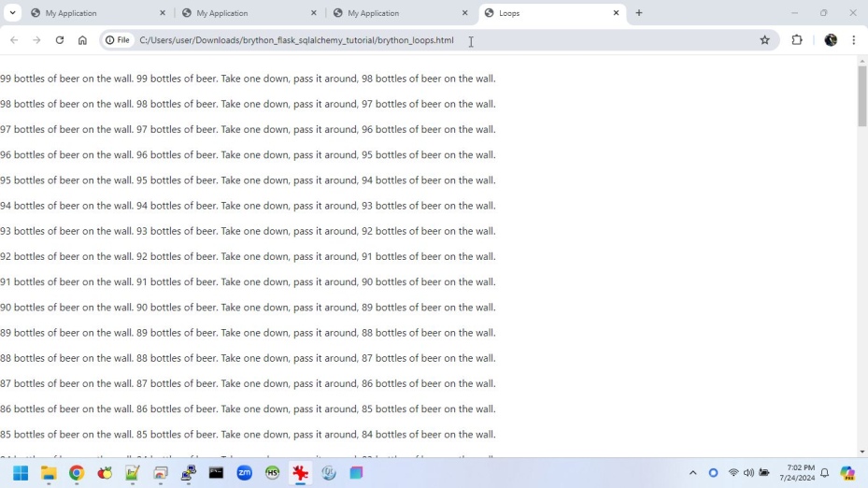868x488 pixels.
Task: Click the back navigation arrow
Action: pos(14,40)
